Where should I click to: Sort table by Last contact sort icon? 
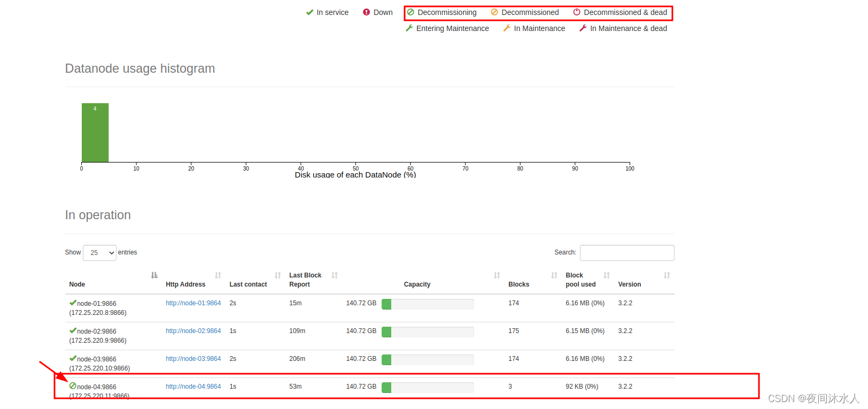click(278, 275)
